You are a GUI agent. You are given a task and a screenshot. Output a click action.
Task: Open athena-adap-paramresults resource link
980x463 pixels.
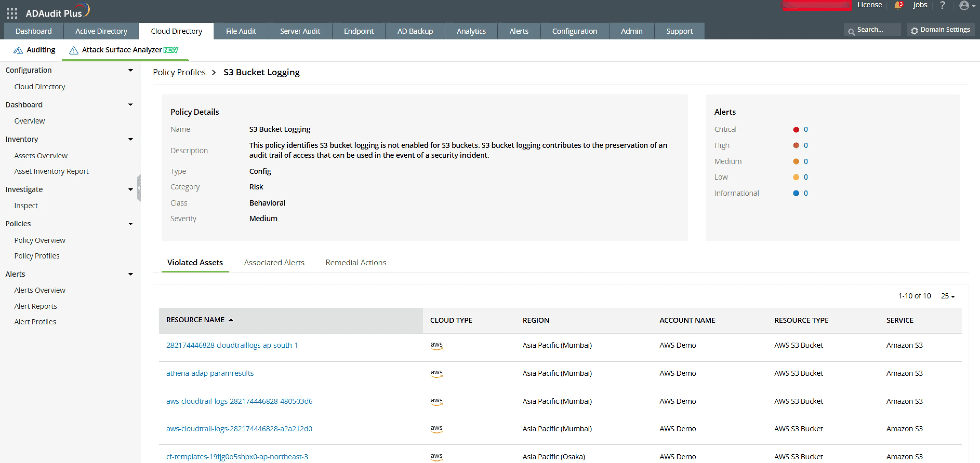[210, 373]
